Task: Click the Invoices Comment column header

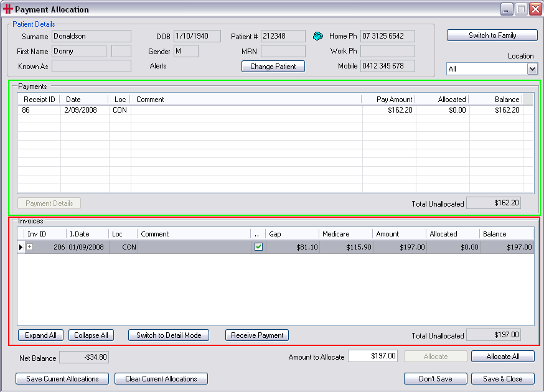Action: (194, 234)
